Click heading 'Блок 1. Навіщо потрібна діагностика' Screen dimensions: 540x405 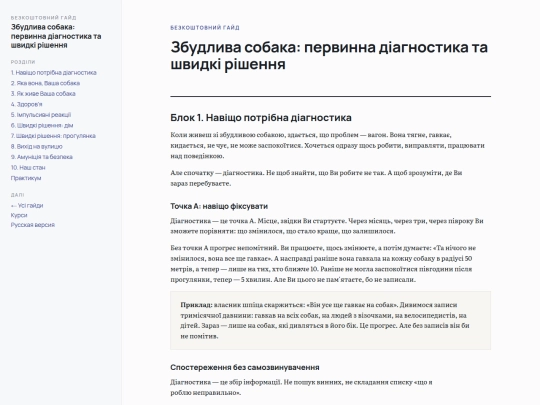(x=261, y=118)
